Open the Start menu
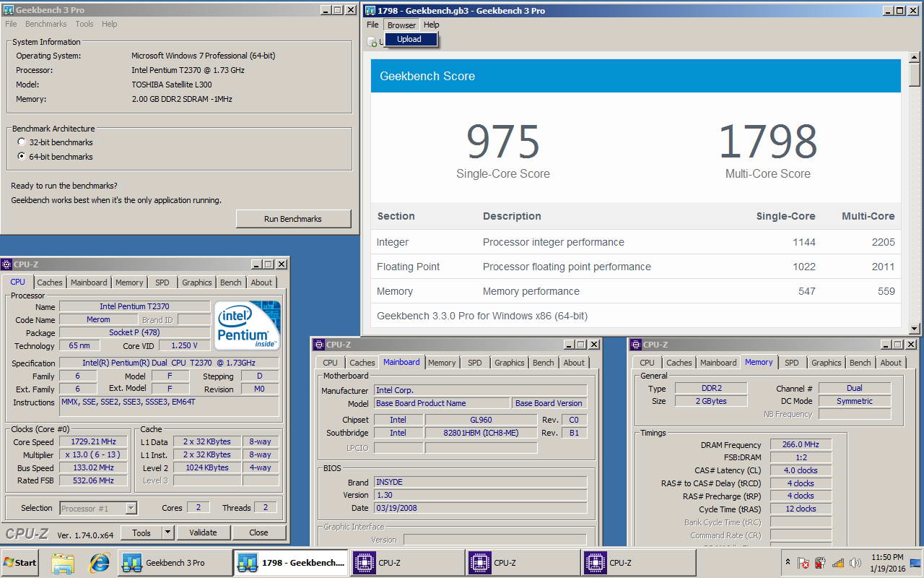The image size is (924, 578). pyautogui.click(x=20, y=563)
